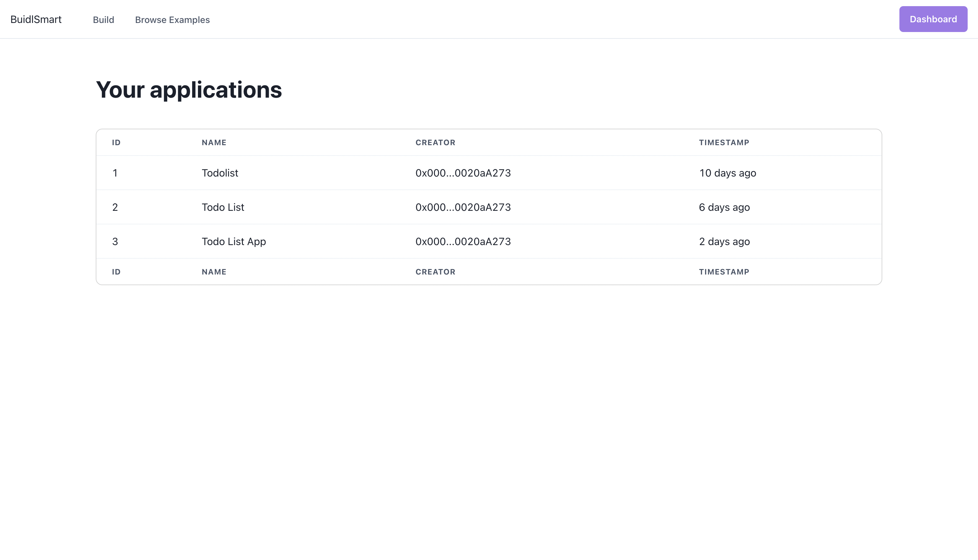Viewport: 978px width, 560px height.
Task: Click the 6 days ago timestamp
Action: (724, 207)
